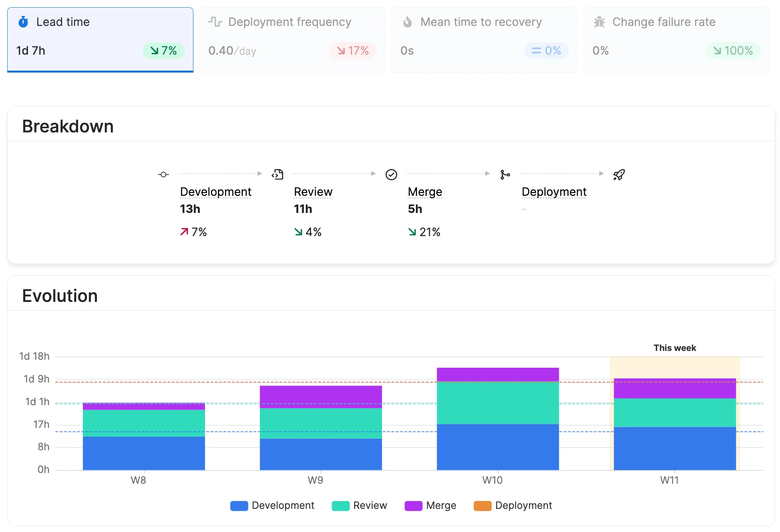Toggle the Development legend series
Screen dimensions: 780x532
coord(272,506)
